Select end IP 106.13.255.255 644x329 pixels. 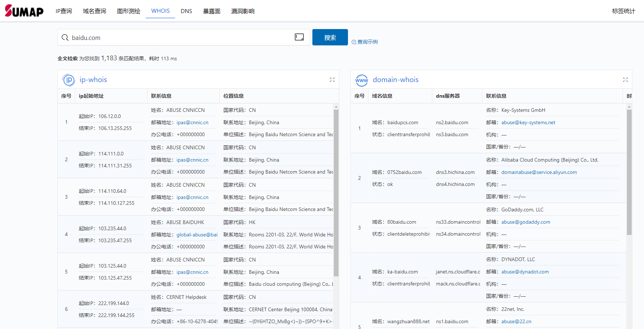point(115,128)
